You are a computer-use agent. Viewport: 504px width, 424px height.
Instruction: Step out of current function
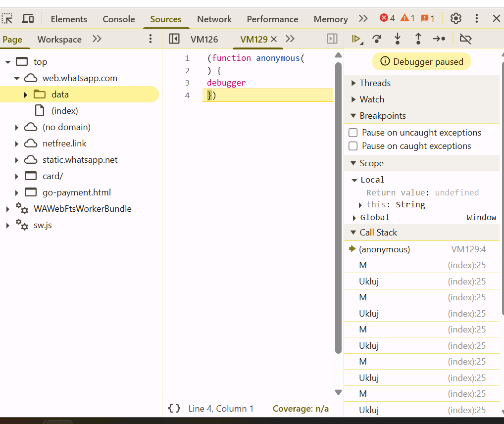[418, 39]
